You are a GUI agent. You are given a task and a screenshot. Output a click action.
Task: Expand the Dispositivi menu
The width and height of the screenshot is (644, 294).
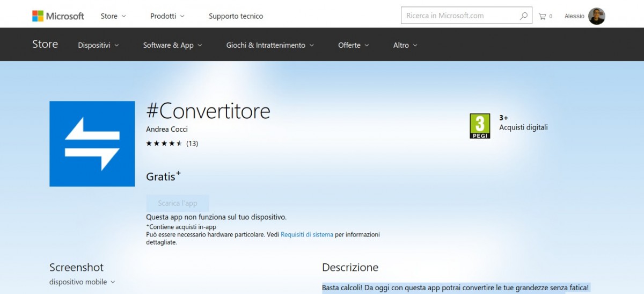point(99,45)
